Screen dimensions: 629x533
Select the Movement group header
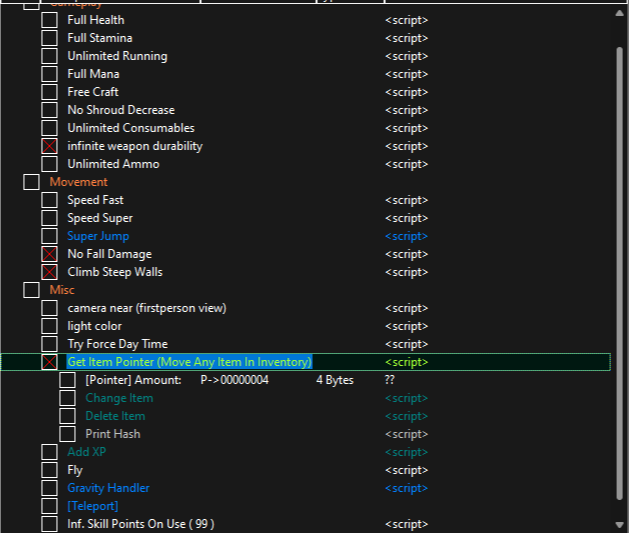(x=79, y=182)
